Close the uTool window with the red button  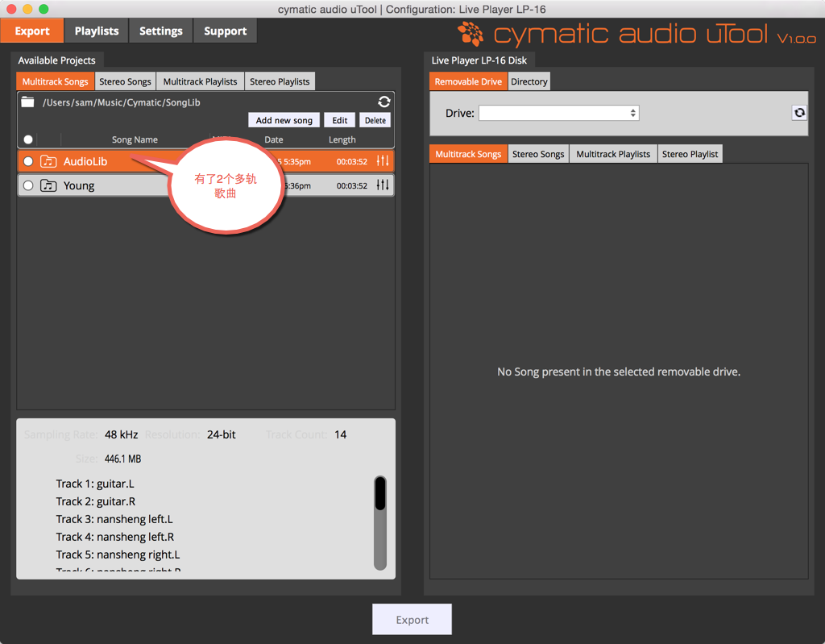(11, 9)
